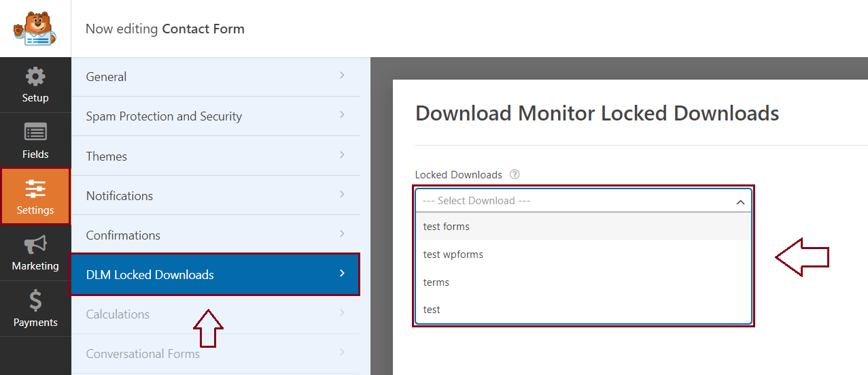Choose the "test wpforms" download option
The width and height of the screenshot is (868, 375).
(x=583, y=254)
